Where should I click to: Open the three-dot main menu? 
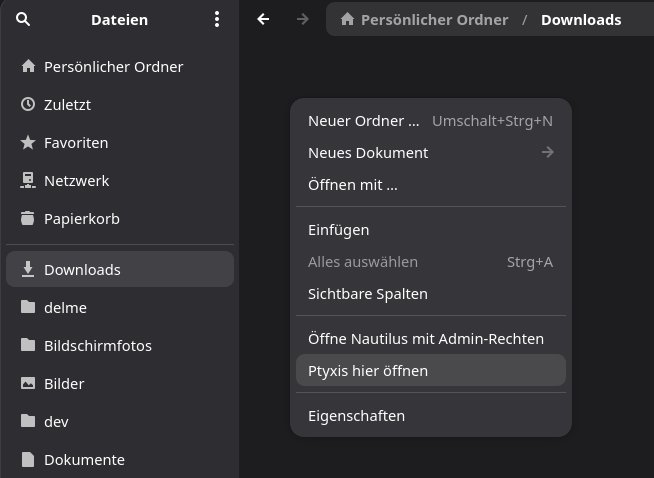(x=217, y=19)
